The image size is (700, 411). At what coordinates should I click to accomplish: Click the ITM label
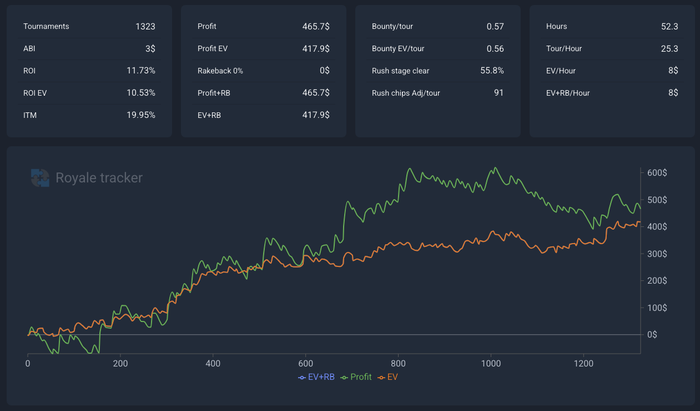point(30,115)
